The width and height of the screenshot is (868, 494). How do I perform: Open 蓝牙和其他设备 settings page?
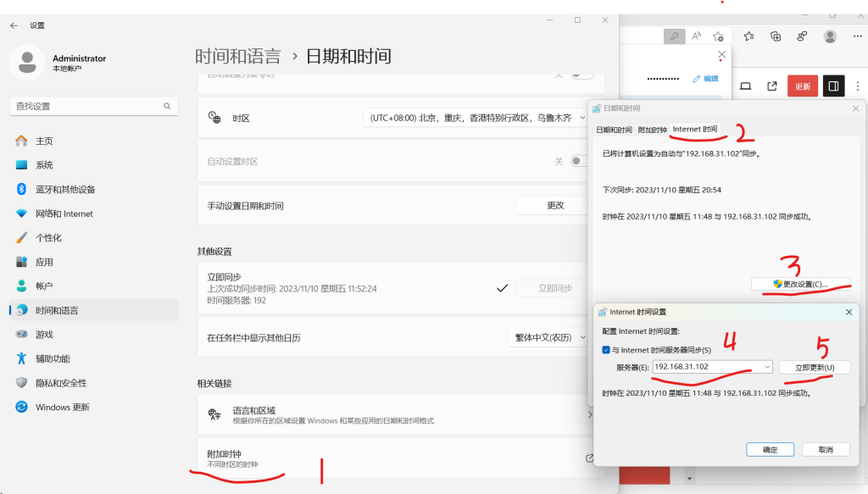(x=64, y=189)
